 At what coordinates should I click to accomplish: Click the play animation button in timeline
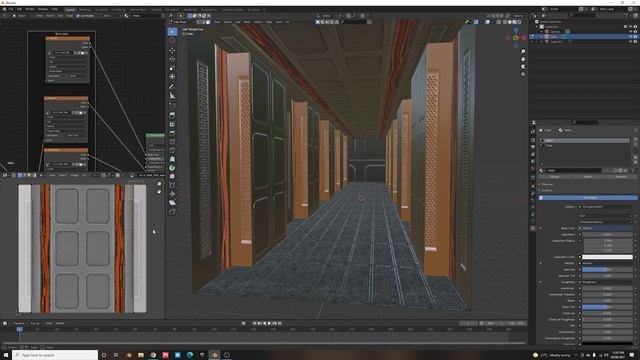click(x=269, y=323)
